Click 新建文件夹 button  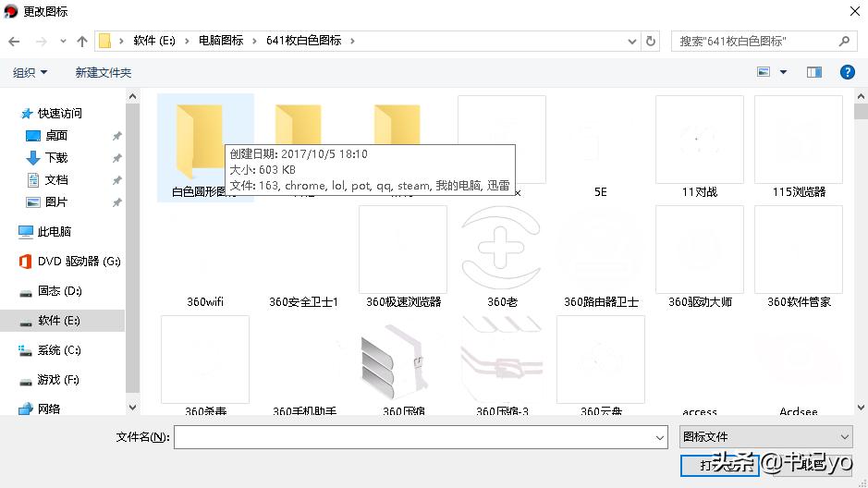[x=103, y=72]
